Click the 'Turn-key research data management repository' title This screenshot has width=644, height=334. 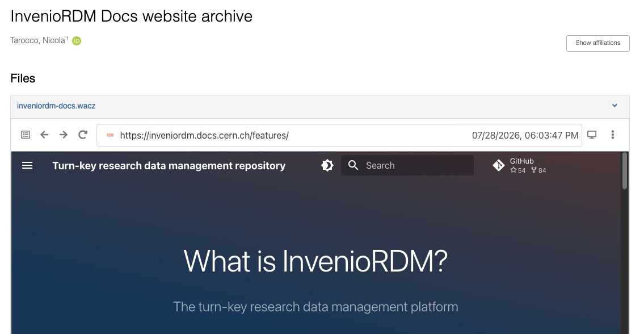point(169,165)
